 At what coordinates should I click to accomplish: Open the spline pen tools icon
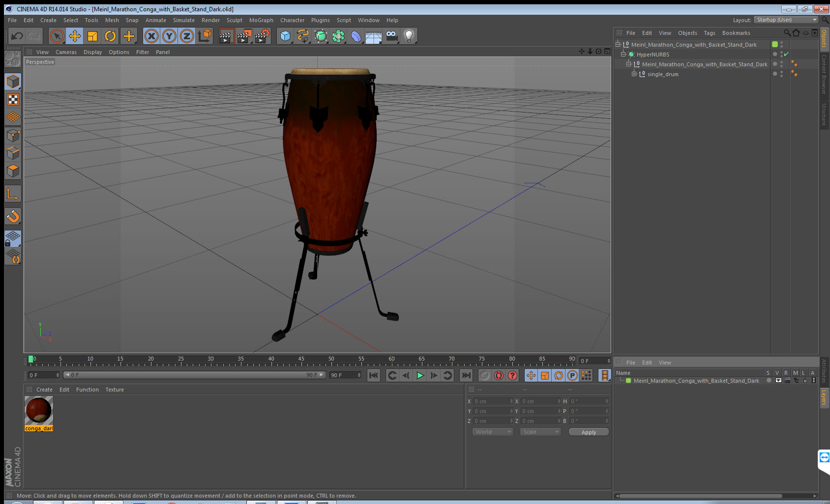pos(303,36)
